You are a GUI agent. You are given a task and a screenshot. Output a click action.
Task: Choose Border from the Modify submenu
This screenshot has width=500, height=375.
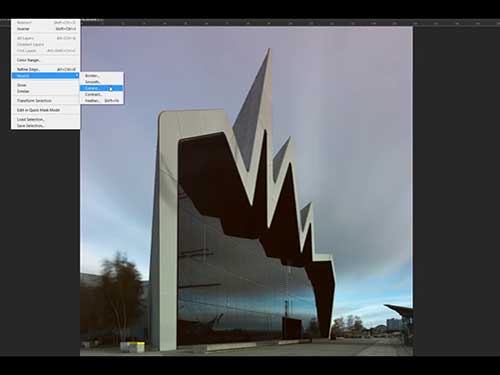coord(102,76)
